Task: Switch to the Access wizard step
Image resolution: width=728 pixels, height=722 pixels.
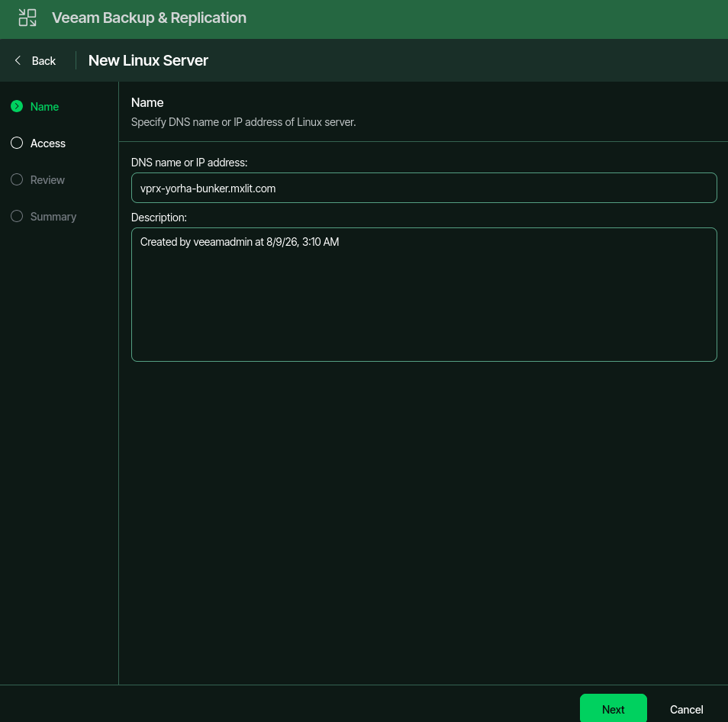Action: tap(48, 143)
